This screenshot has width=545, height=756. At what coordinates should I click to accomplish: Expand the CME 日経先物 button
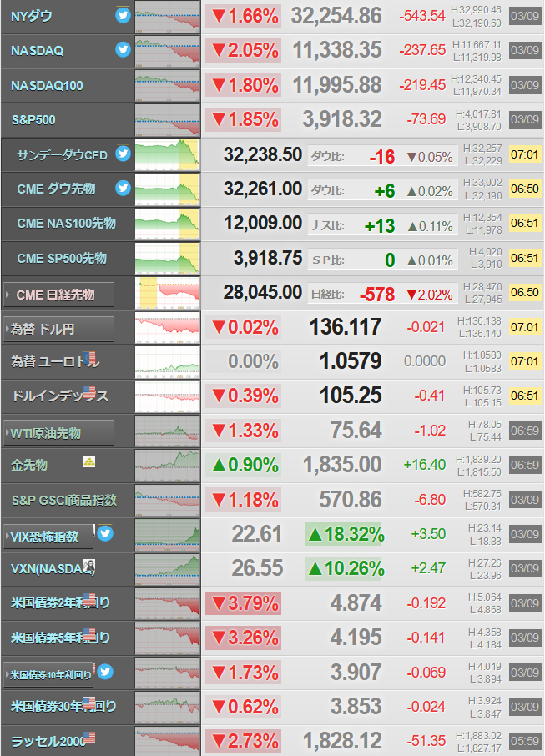click(x=59, y=295)
